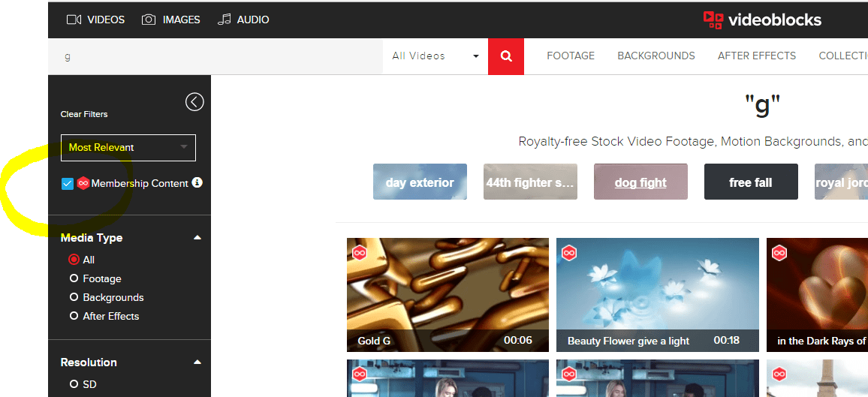Click the video camera icon beside VIDEOS
Viewport: 868px width, 397px height.
[74, 20]
